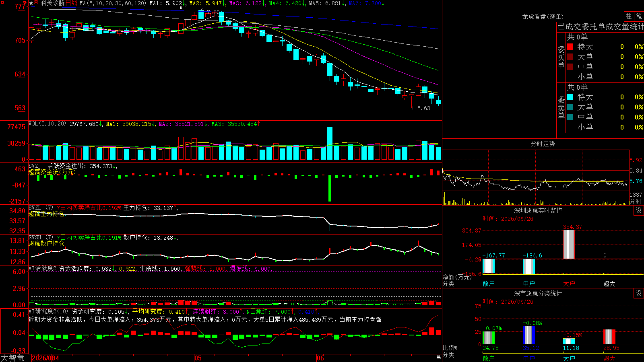Click the tallest cyan volume bar
This screenshot has width=644, height=362.
coord(330,143)
